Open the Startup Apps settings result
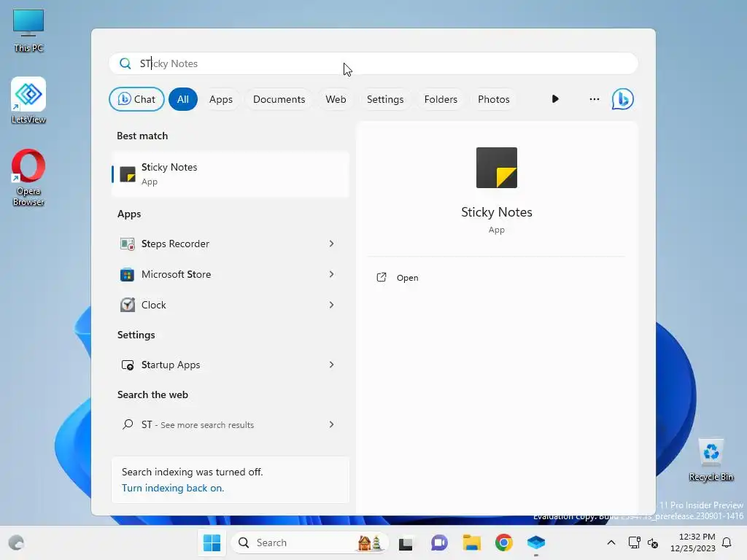Image resolution: width=747 pixels, height=560 pixels. coord(231,365)
